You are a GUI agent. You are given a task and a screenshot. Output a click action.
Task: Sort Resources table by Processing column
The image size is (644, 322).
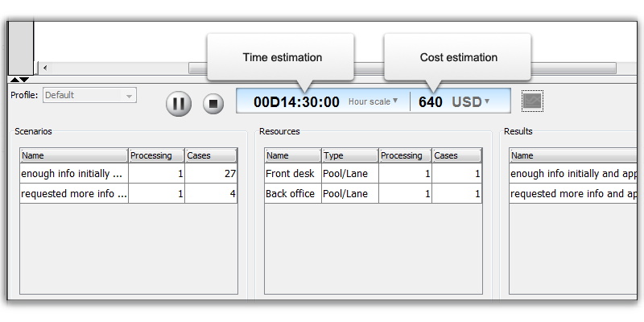point(406,155)
